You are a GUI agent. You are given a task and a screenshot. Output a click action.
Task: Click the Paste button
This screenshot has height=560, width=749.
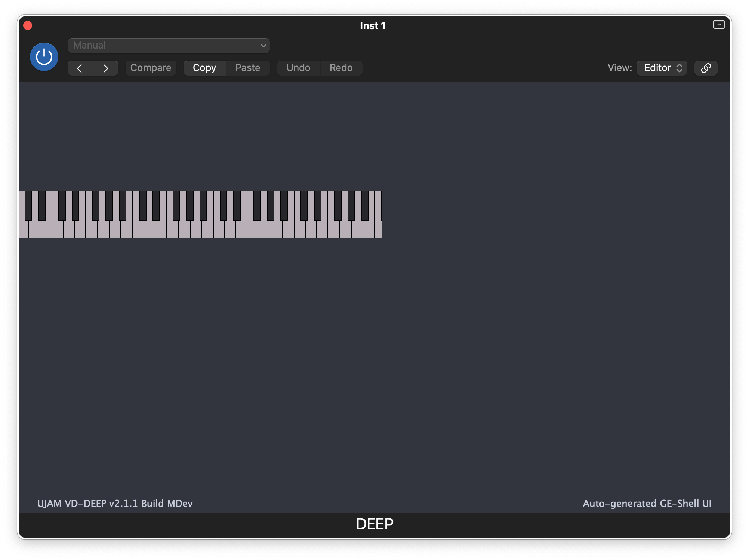248,68
